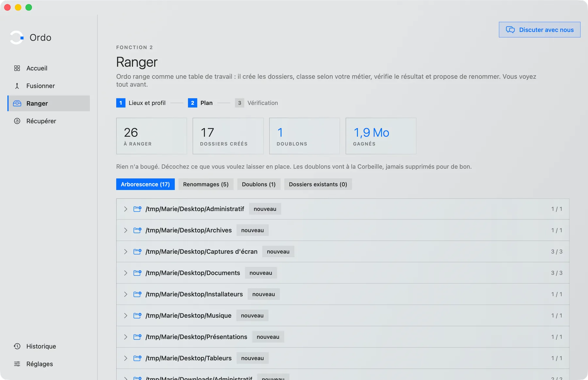Expand the Desktop/Documents folder row
Image resolution: width=588 pixels, height=380 pixels.
coord(125,273)
